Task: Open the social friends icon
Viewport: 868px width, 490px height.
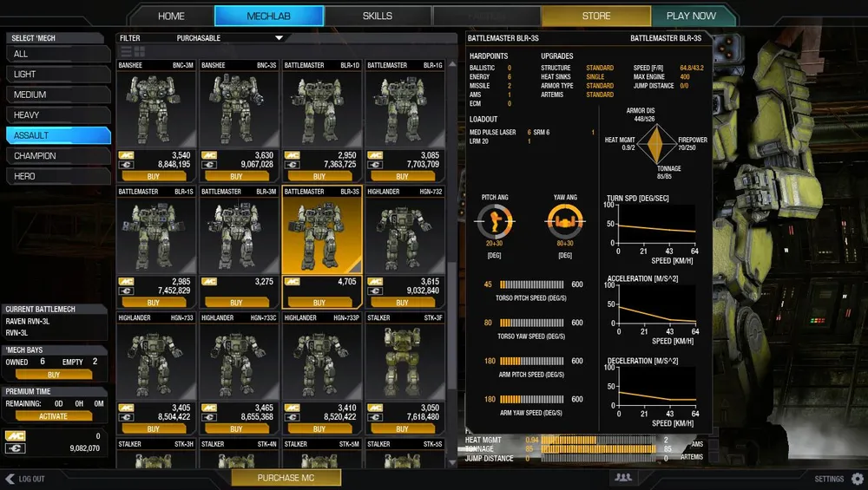Action: tap(621, 478)
